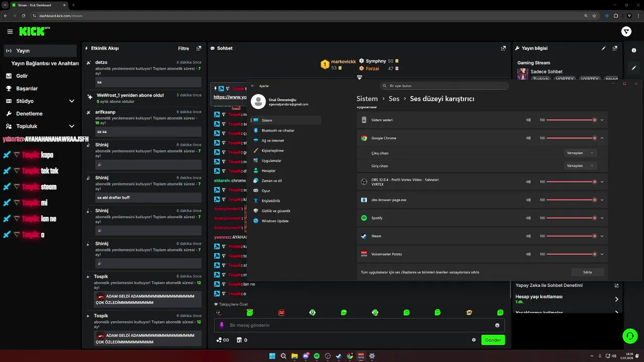The width and height of the screenshot is (644, 362).
Task: Expand the Spotify mixer row
Action: (x=602, y=218)
